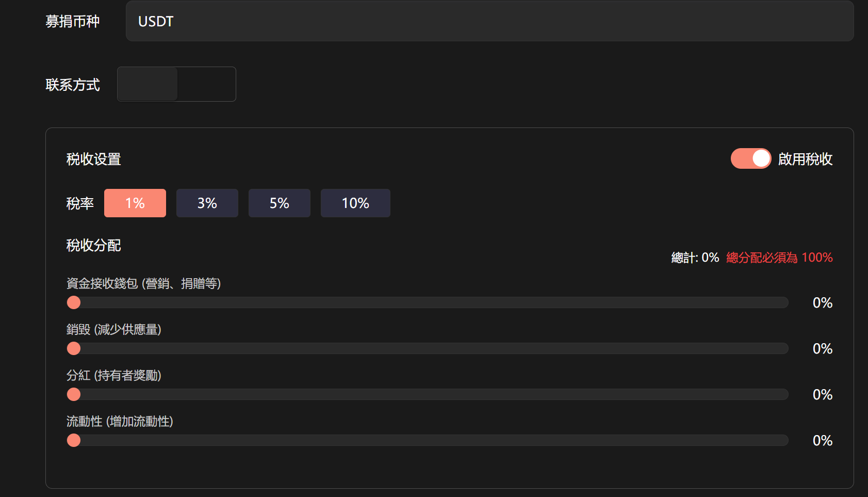Click the 0% value beside 資金接收錢包 slider

point(822,303)
